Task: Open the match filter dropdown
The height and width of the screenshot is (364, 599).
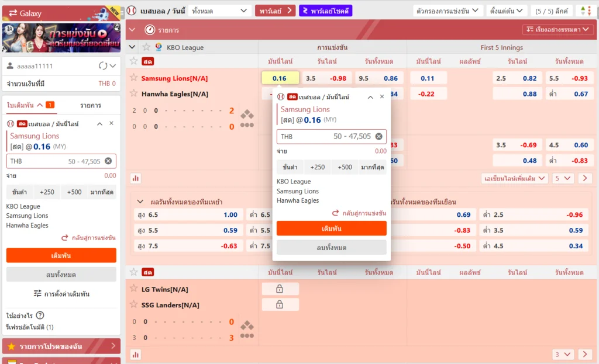Action: (447, 11)
